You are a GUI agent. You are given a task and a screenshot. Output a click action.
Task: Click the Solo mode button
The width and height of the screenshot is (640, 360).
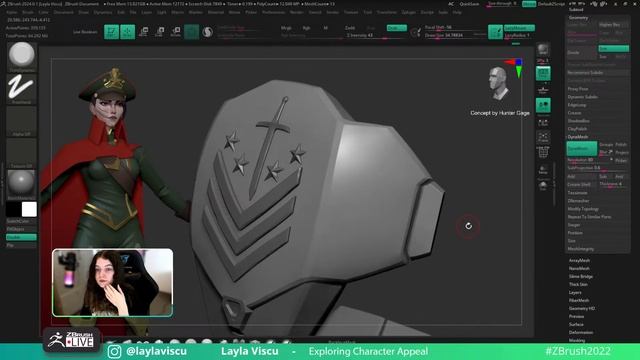pyautogui.click(x=543, y=186)
